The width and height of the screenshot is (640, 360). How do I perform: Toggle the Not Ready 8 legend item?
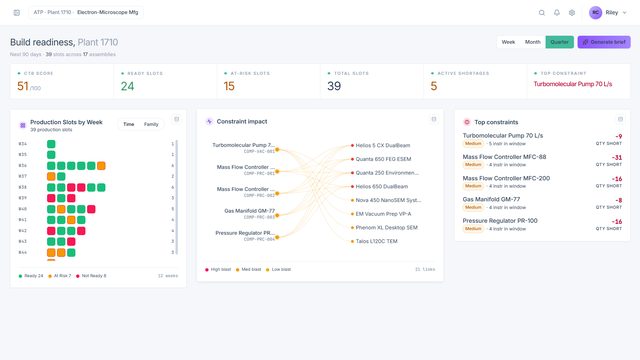[91, 276]
